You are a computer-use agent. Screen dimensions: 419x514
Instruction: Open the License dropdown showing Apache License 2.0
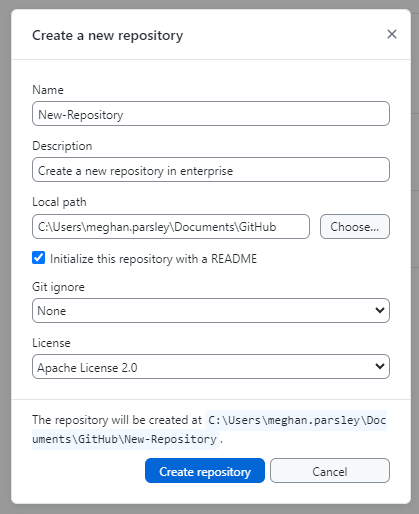(211, 366)
